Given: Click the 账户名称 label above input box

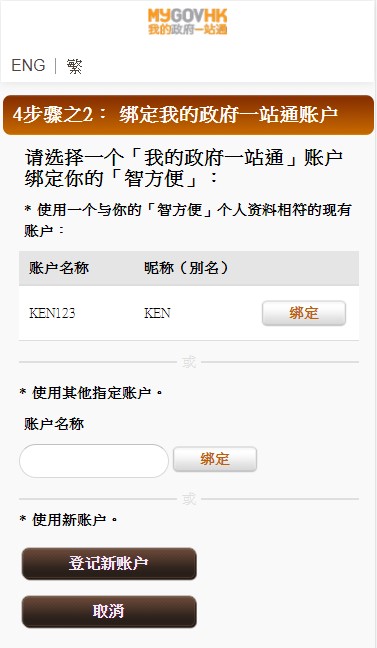Looking at the screenshot, I should 54,424.
